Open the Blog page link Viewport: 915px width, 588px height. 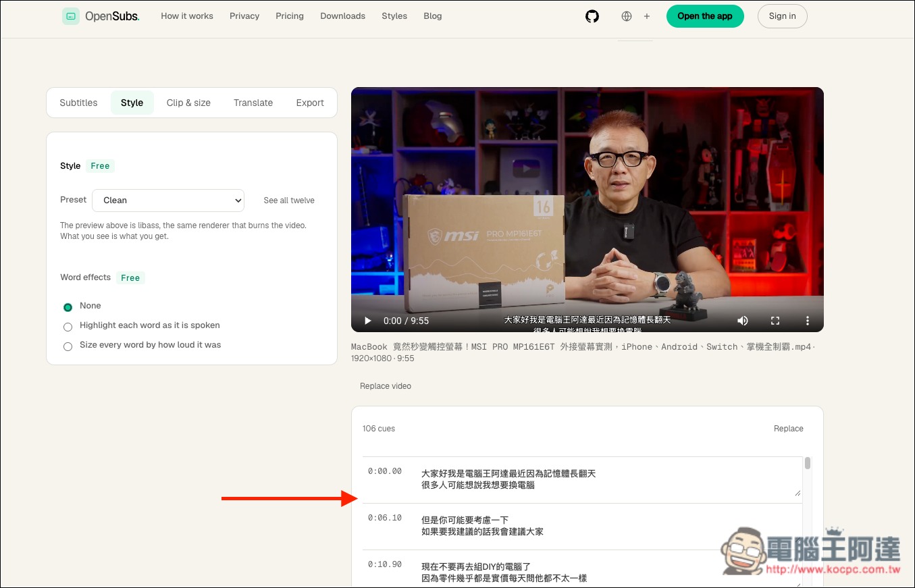433,16
